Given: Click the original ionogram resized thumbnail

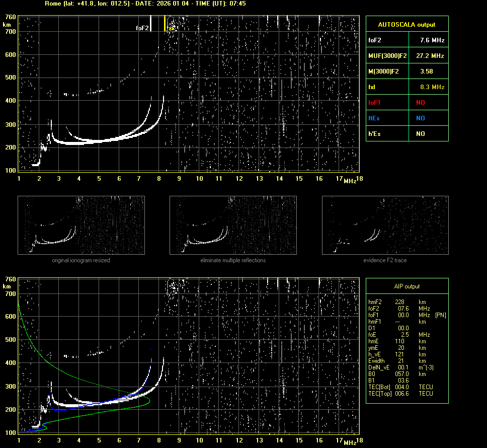Looking at the screenshot, I should 81,225.
